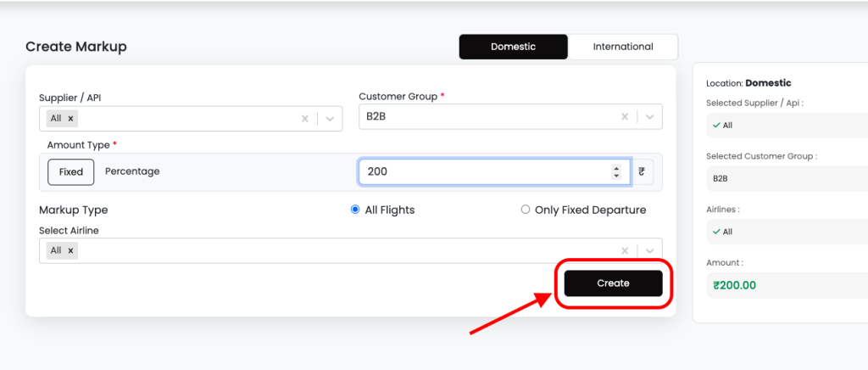Click the Create button
Image resolution: width=868 pixels, height=370 pixels.
pyautogui.click(x=613, y=283)
